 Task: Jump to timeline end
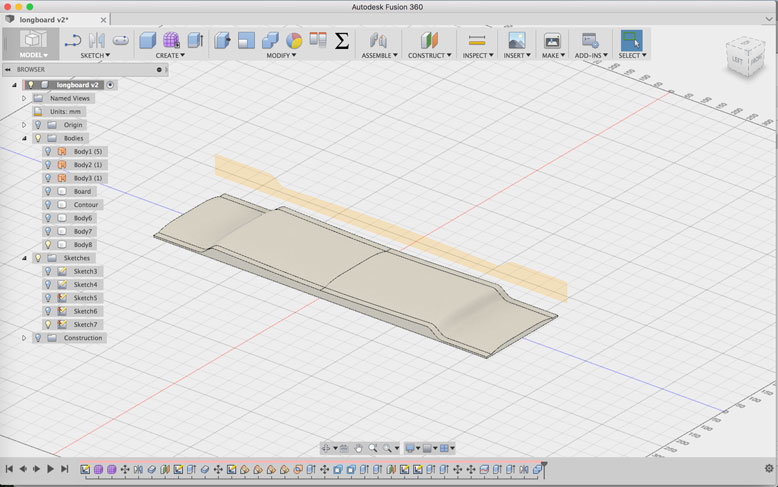(x=65, y=468)
